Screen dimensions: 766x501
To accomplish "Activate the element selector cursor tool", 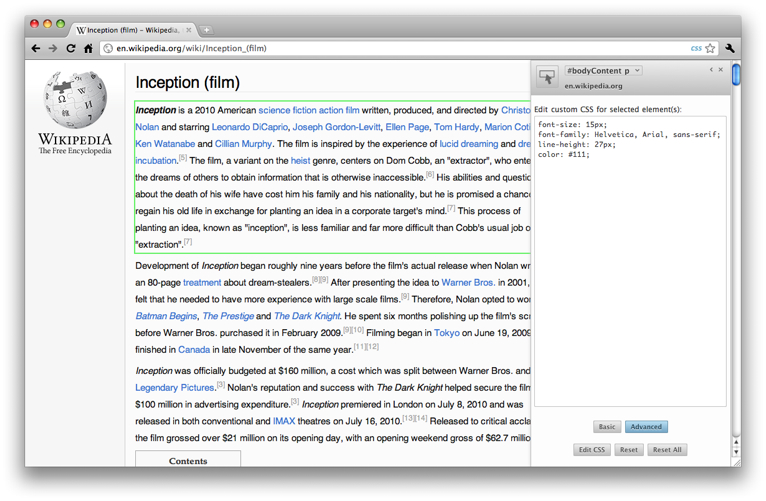I will pyautogui.click(x=547, y=77).
